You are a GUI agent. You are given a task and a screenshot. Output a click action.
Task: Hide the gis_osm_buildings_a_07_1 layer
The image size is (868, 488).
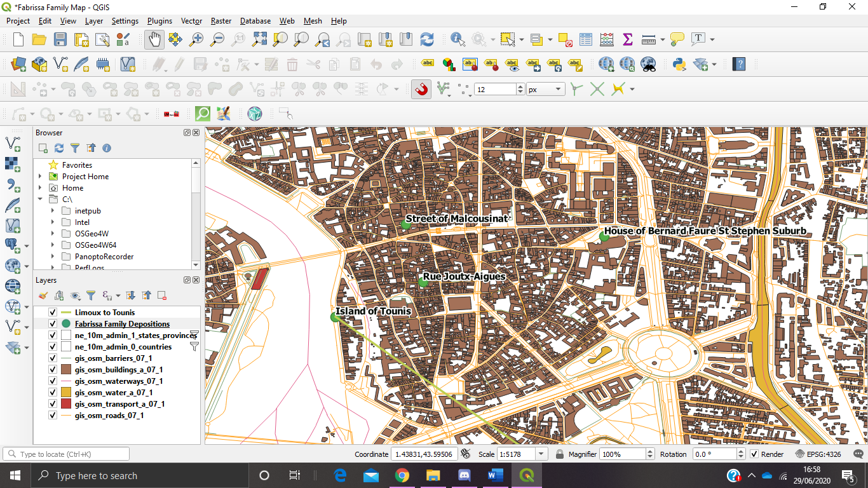point(53,370)
